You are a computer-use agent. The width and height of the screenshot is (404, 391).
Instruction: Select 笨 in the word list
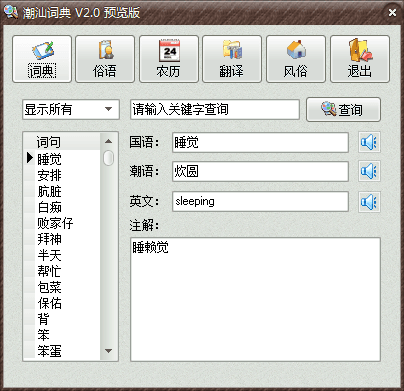point(67,335)
